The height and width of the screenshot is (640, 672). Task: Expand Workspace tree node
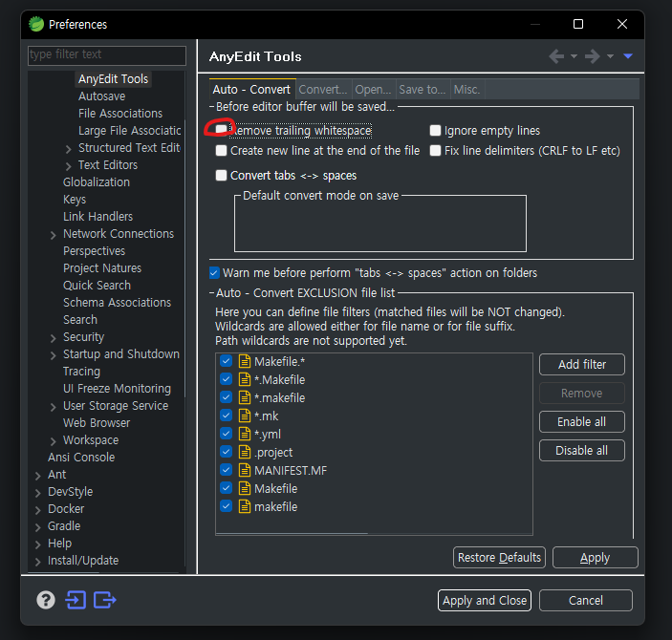(x=53, y=440)
